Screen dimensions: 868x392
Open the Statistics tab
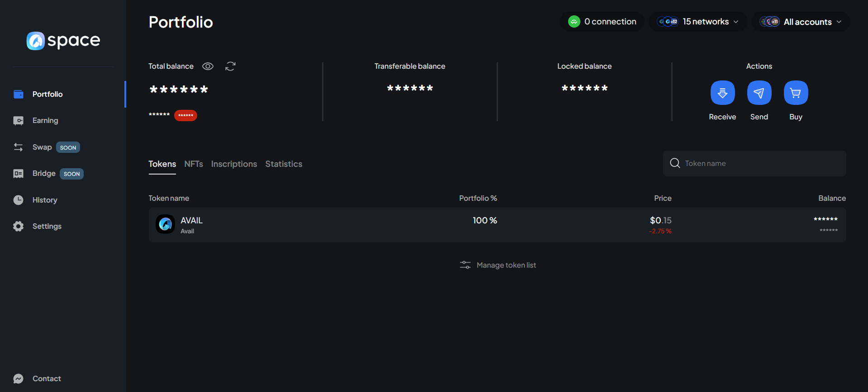[x=284, y=164]
